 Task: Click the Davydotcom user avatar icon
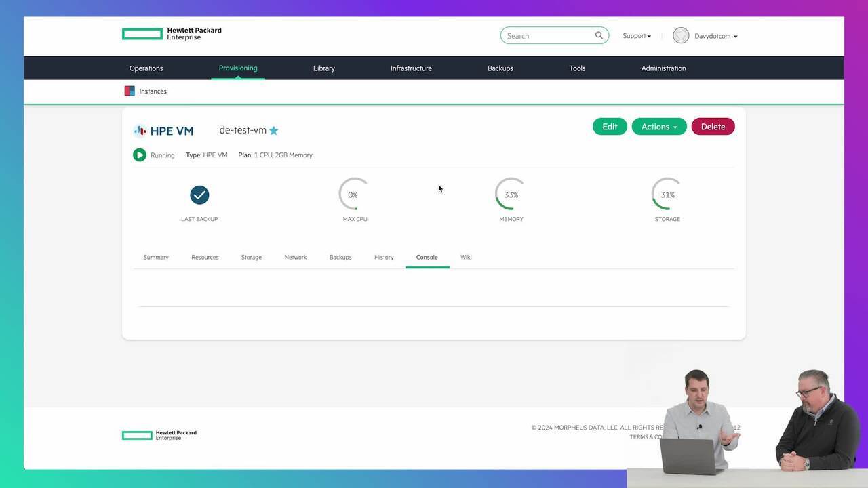click(681, 36)
